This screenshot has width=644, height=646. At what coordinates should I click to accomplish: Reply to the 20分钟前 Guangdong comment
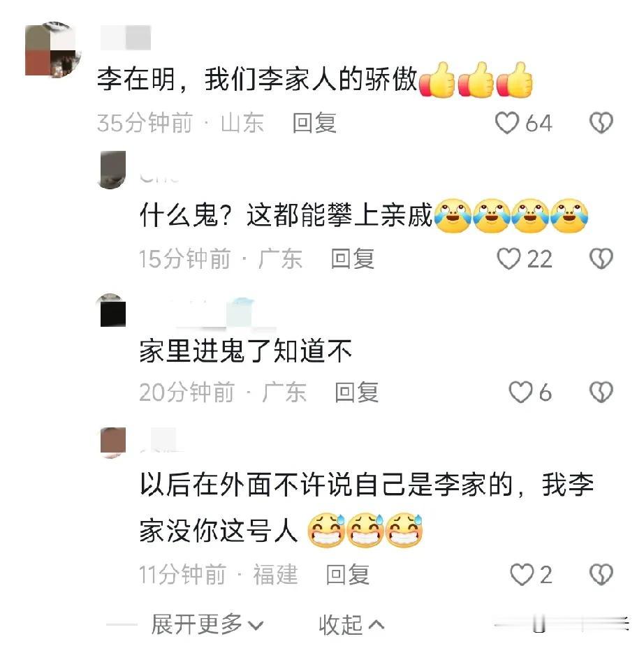357,392
